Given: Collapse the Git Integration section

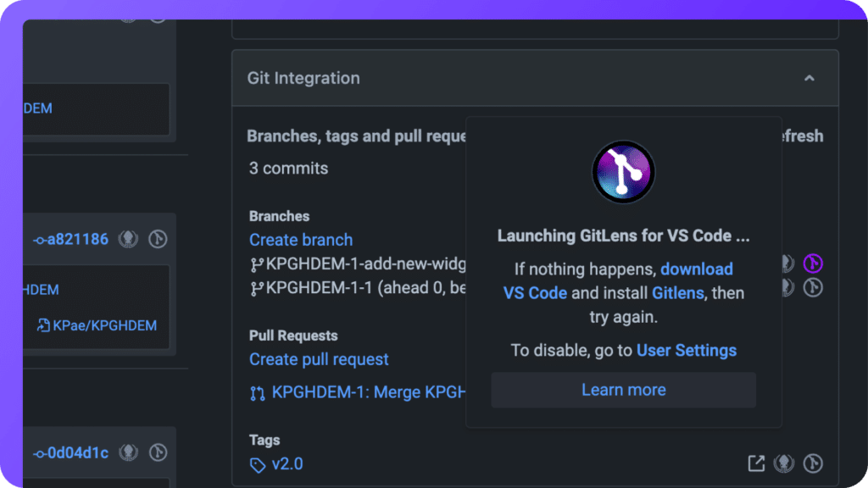Looking at the screenshot, I should [810, 78].
